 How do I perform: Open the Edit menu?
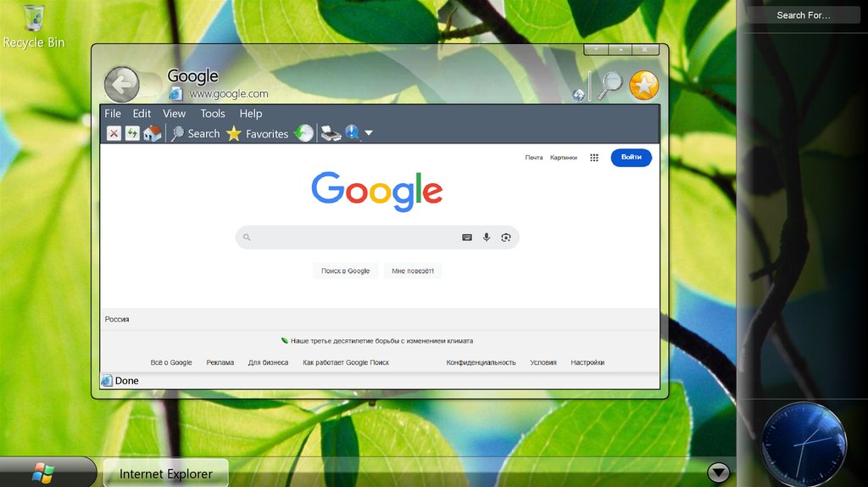click(x=142, y=114)
